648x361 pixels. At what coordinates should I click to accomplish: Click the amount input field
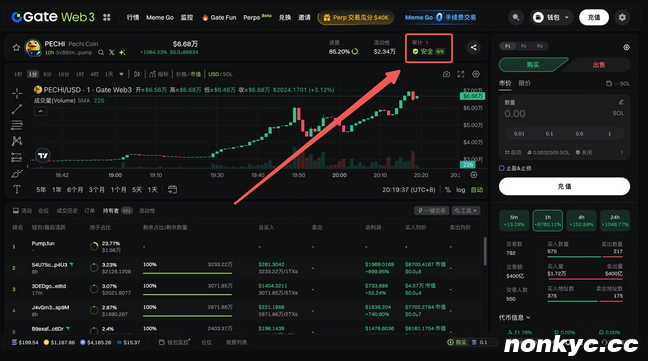point(564,114)
